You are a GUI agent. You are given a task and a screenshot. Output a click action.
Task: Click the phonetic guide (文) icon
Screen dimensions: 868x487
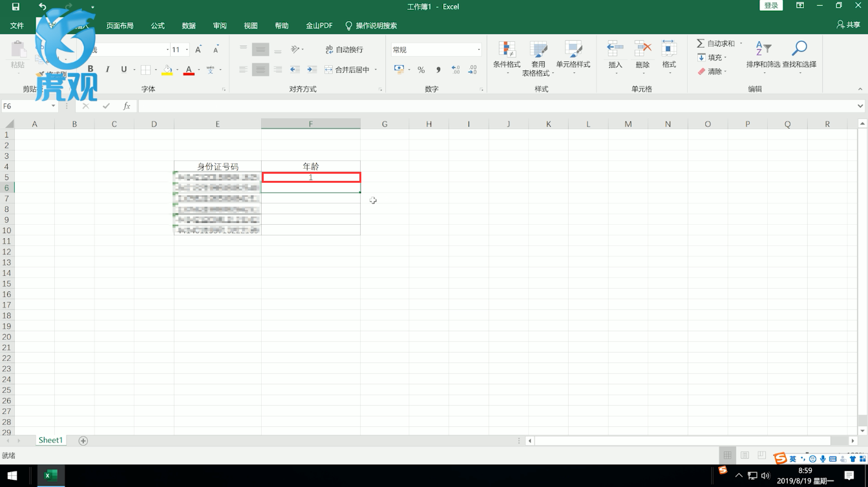tap(210, 70)
